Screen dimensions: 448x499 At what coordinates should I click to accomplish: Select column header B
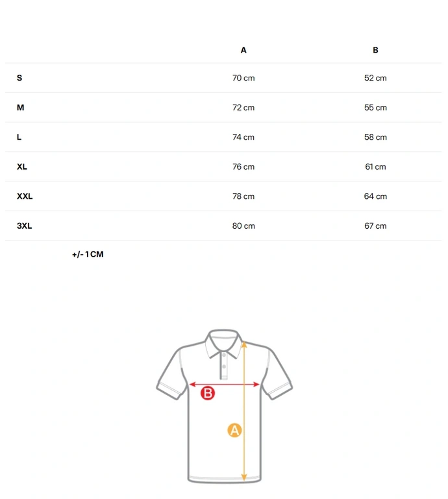click(375, 50)
